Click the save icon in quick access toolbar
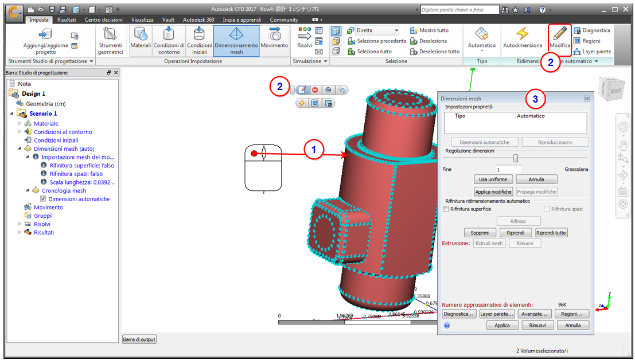 [x=52, y=9]
